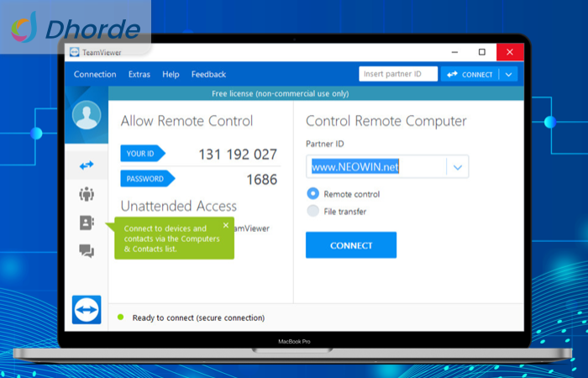
Task: Select the File transfer radio option
Action: pos(313,211)
